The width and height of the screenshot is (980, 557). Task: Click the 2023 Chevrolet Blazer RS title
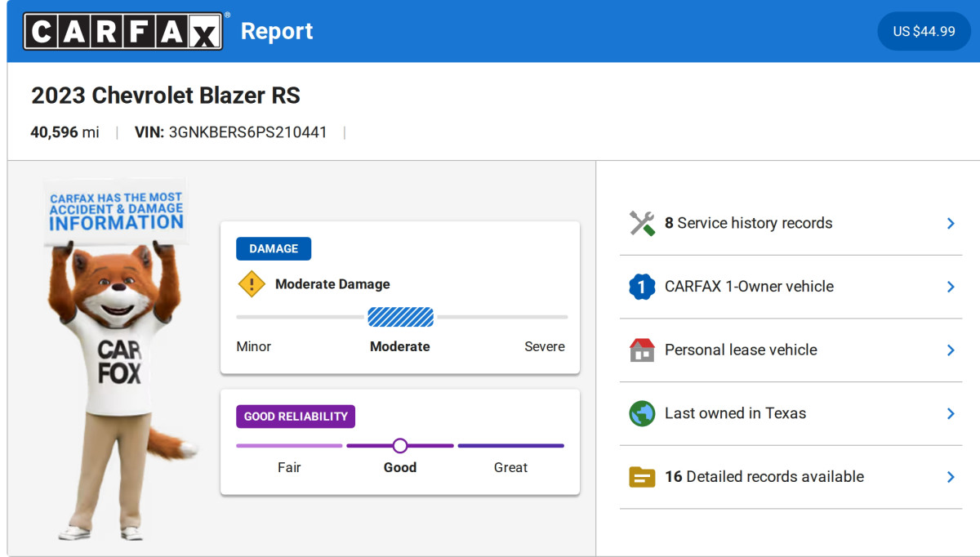coord(166,96)
